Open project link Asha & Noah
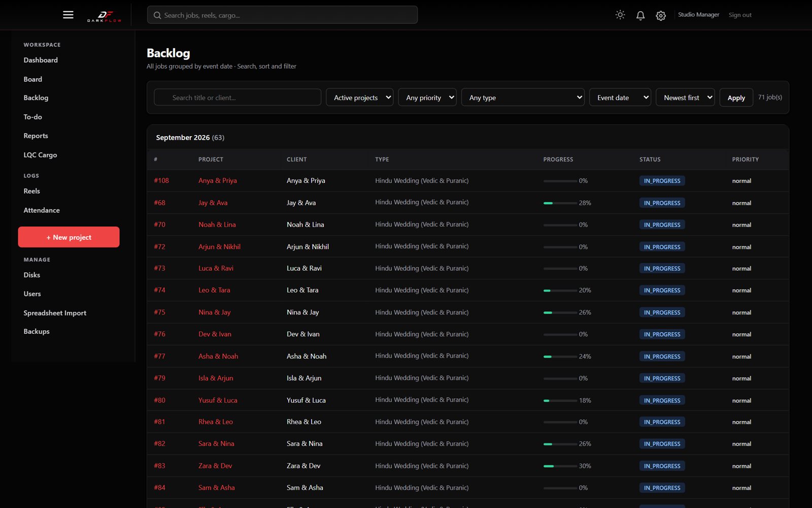 pyautogui.click(x=218, y=356)
